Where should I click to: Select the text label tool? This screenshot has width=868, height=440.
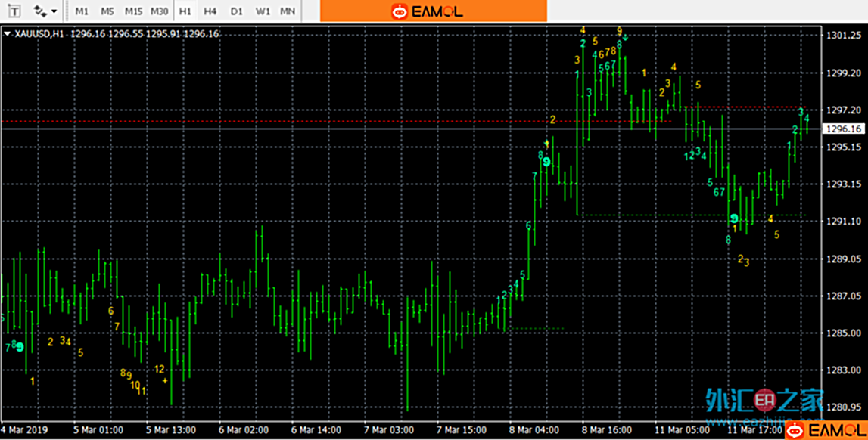(x=15, y=11)
